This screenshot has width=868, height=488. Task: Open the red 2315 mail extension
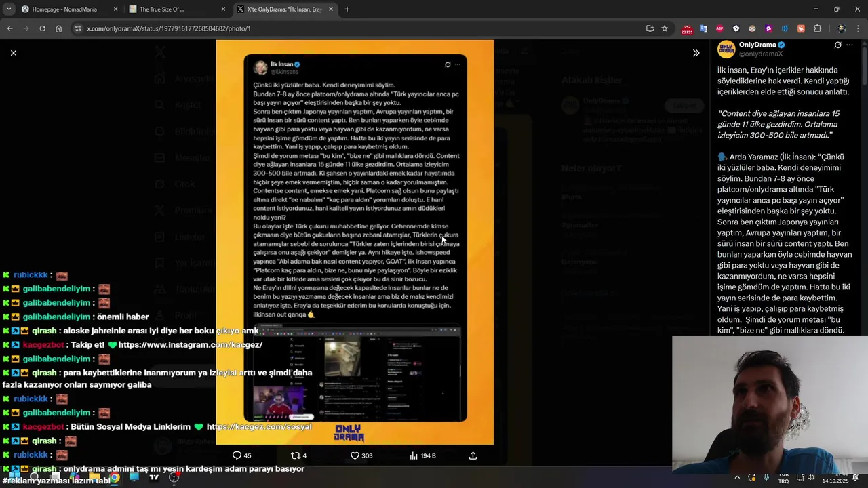pos(687,29)
